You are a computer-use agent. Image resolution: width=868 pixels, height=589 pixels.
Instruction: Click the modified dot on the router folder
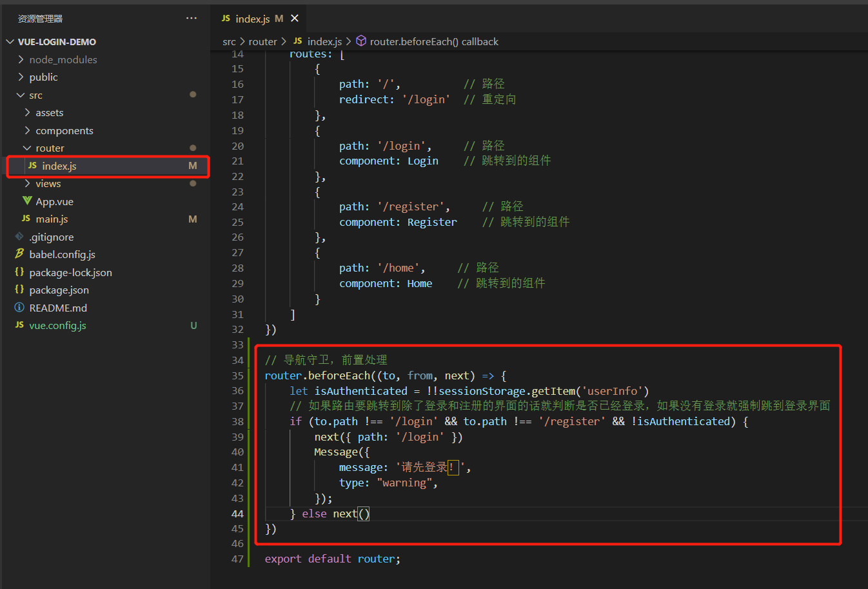point(193,148)
